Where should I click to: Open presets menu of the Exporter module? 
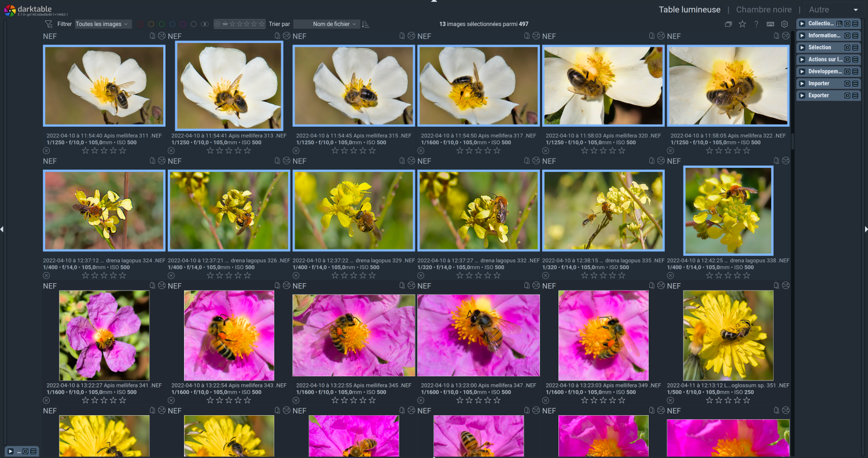(855, 96)
